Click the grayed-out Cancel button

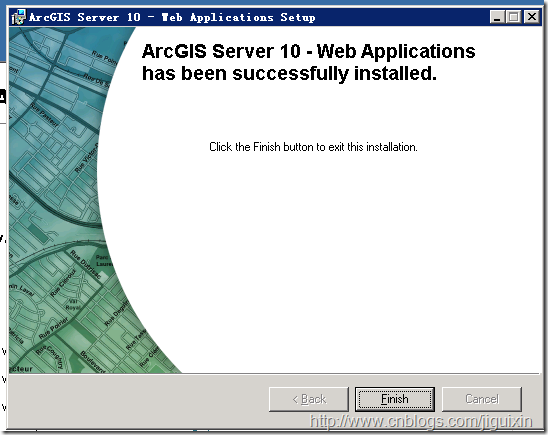pyautogui.click(x=482, y=399)
